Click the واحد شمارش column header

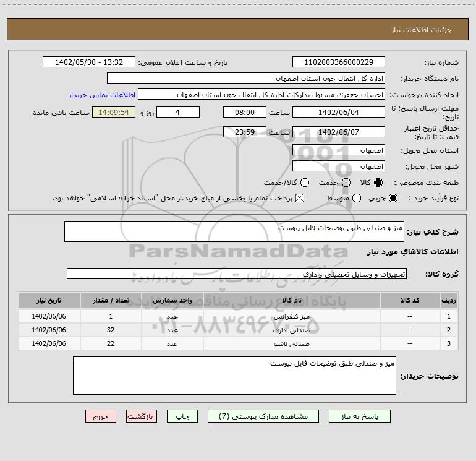click(x=172, y=300)
